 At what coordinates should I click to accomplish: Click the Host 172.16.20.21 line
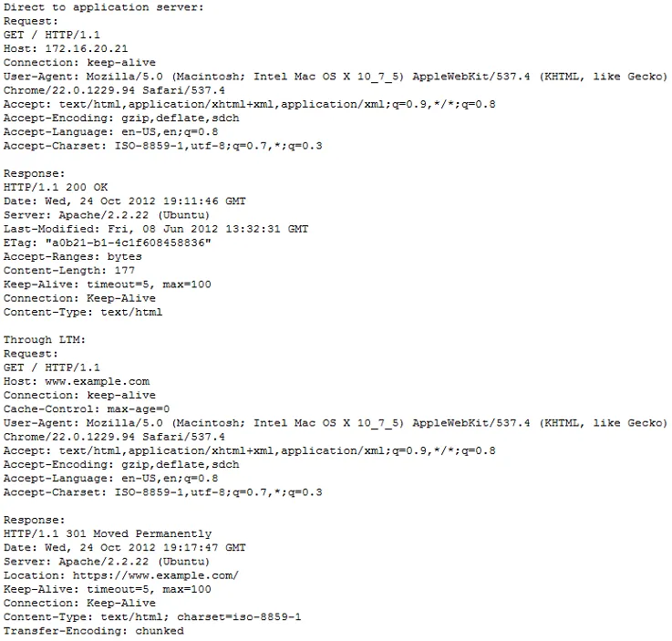click(x=66, y=49)
